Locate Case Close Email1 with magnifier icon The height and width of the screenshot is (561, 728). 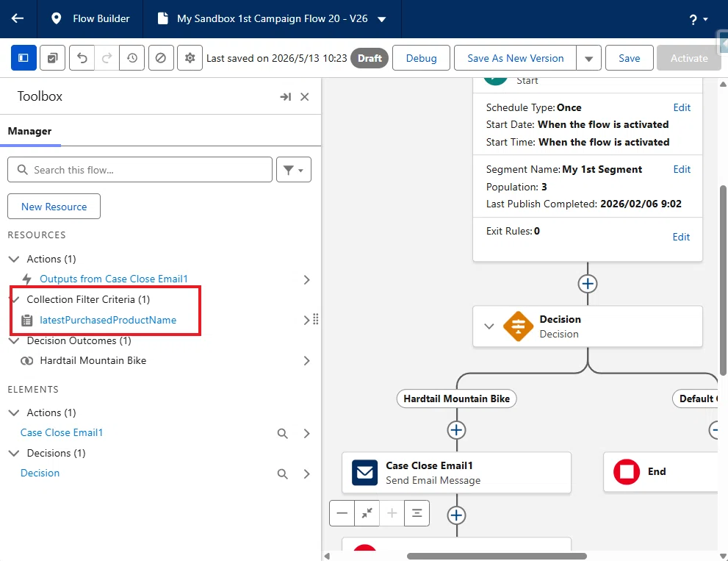(282, 434)
